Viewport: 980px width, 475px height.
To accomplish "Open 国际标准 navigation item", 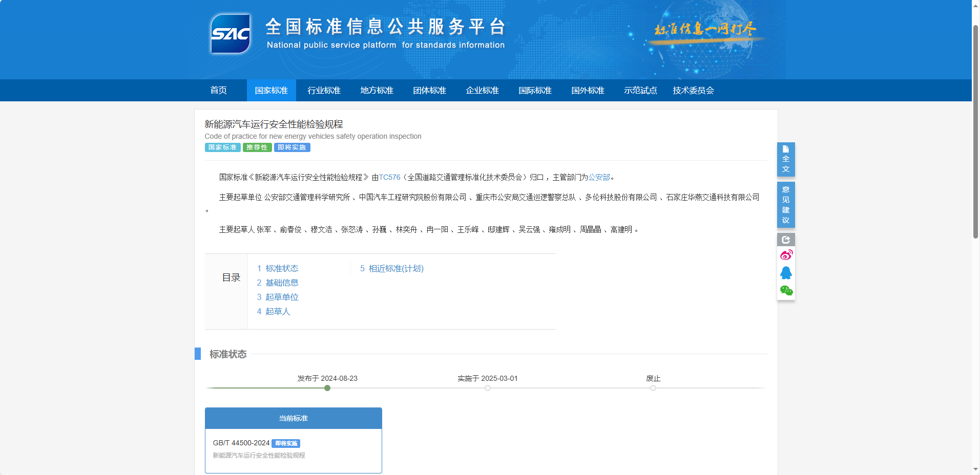I will pos(535,90).
